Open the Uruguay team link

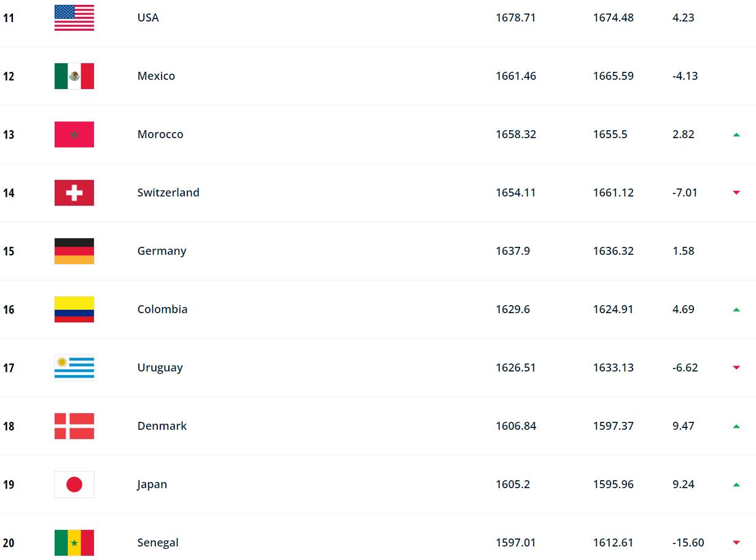[x=160, y=368]
